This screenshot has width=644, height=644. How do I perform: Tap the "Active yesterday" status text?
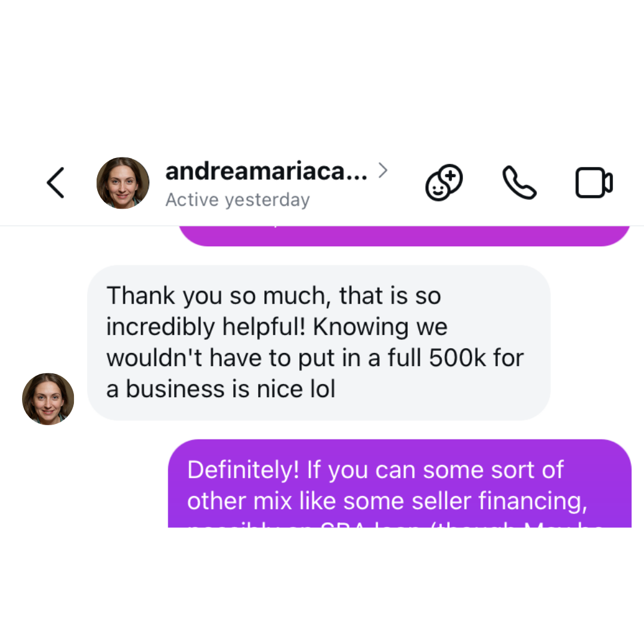point(237,200)
